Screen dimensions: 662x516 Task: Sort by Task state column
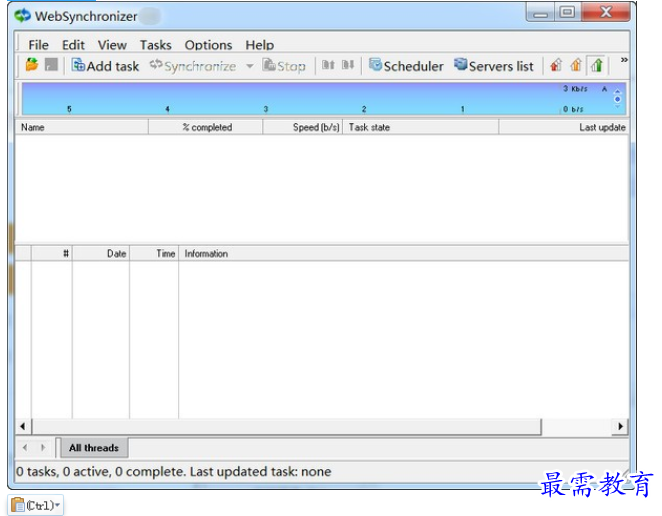[421, 127]
